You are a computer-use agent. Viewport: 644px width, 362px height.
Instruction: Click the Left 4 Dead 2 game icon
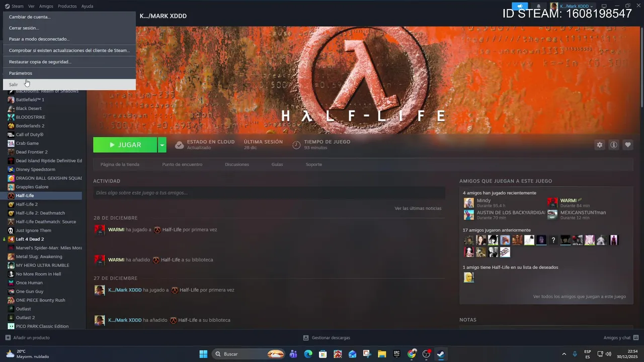pyautogui.click(x=11, y=239)
